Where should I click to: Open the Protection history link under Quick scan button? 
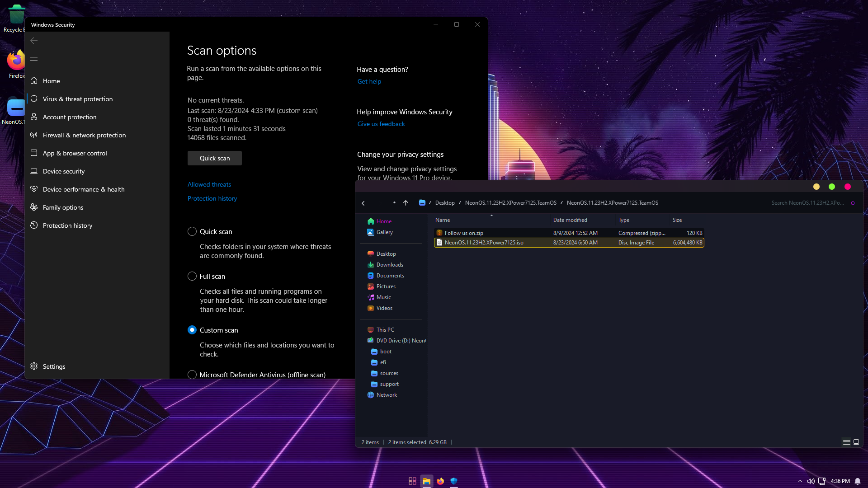point(212,198)
